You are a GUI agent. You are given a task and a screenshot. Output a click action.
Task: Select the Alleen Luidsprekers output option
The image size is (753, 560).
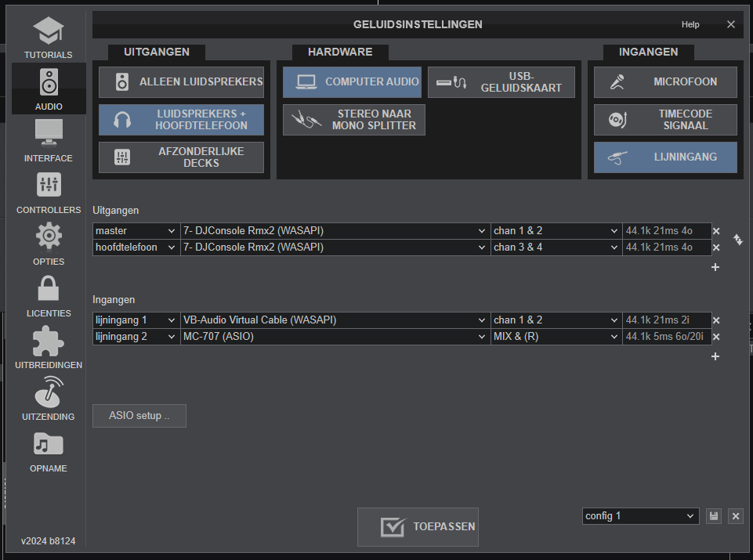182,82
